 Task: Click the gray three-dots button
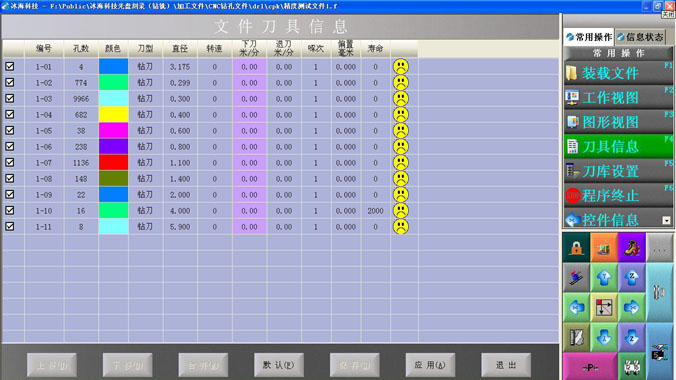[660, 248]
